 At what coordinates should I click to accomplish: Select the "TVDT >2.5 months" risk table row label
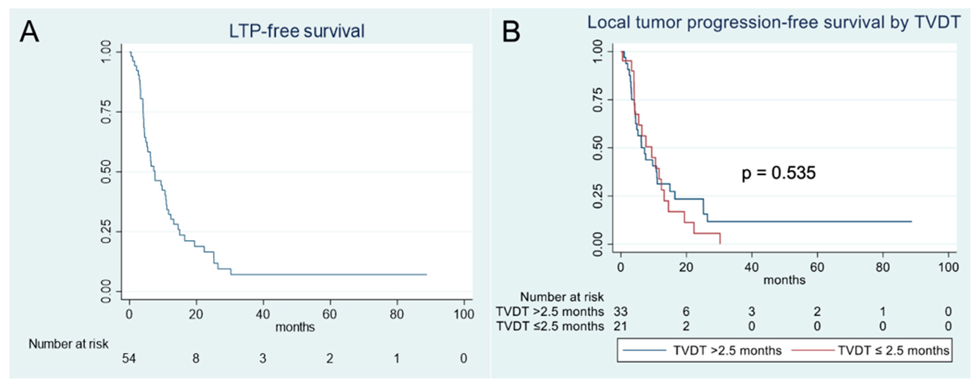(550, 312)
